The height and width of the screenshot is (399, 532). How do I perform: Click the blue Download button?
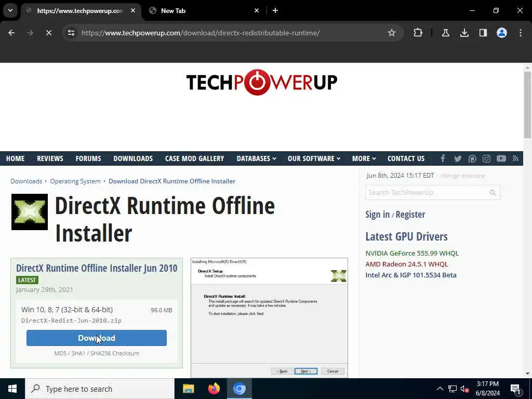[96, 338]
